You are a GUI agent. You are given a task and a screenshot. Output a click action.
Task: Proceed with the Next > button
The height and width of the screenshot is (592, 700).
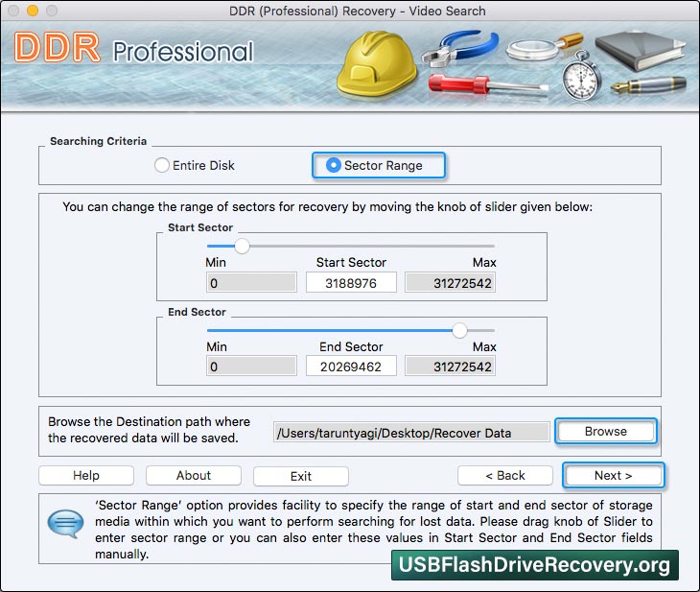[x=614, y=475]
